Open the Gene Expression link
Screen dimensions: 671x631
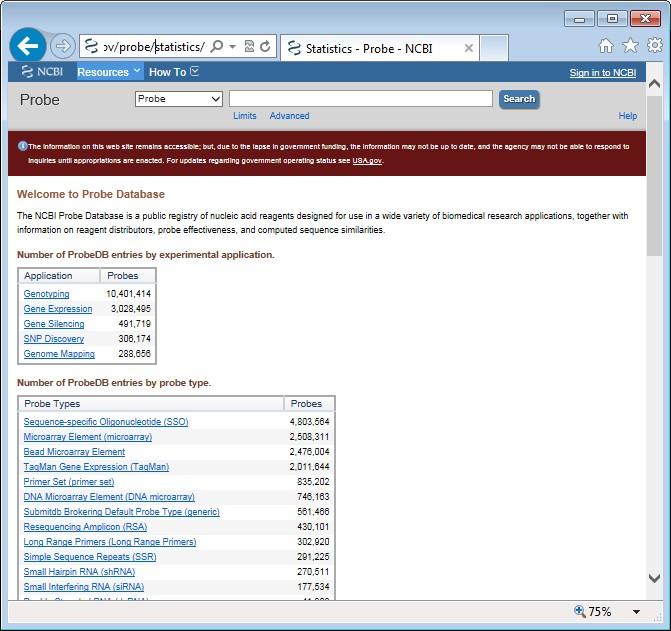[x=58, y=309]
